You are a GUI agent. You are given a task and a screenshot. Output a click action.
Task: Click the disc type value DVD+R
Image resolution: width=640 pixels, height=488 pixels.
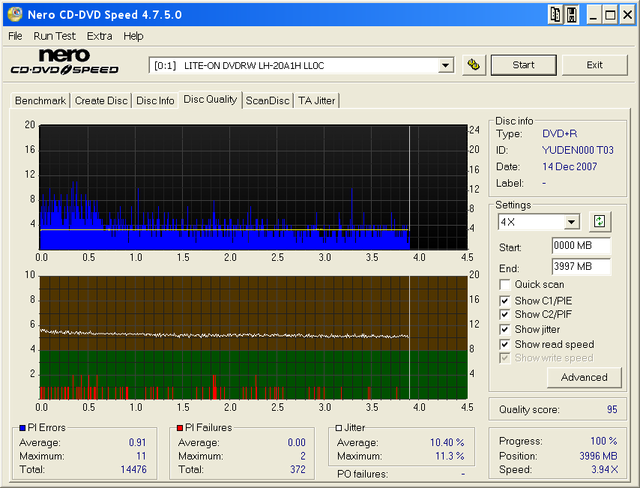pos(560,134)
